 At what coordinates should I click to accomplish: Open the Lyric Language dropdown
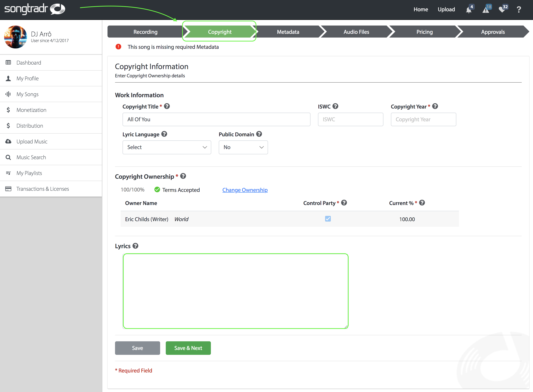click(x=167, y=147)
